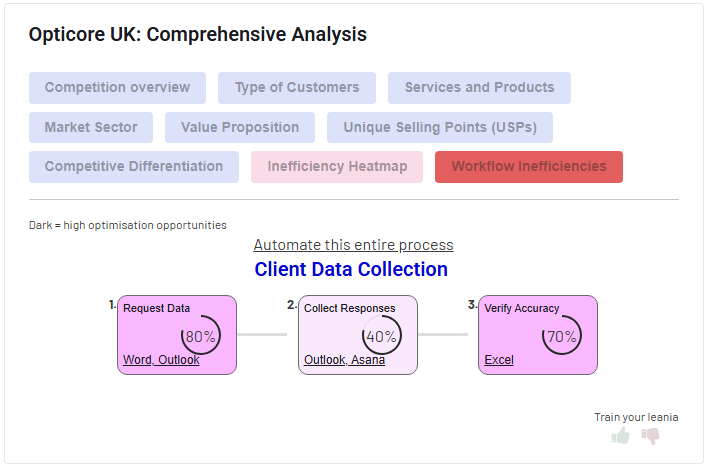Click the thumbs up feedback icon

(x=621, y=436)
